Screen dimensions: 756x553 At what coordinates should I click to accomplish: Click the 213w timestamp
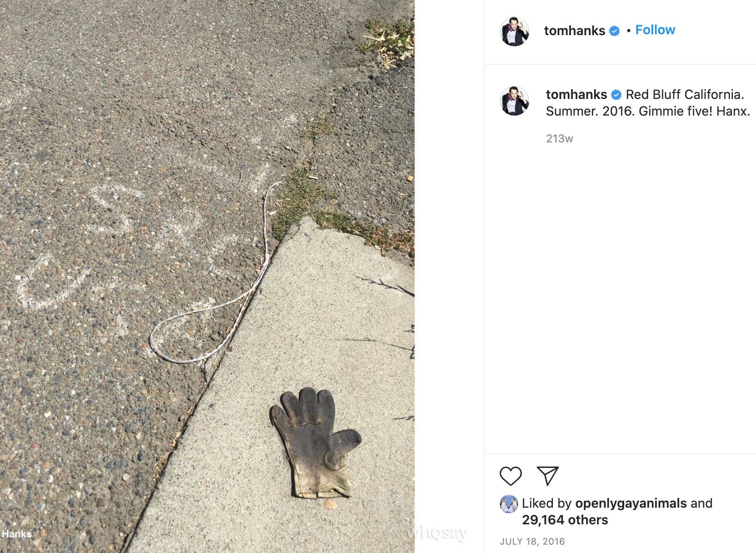coord(559,138)
